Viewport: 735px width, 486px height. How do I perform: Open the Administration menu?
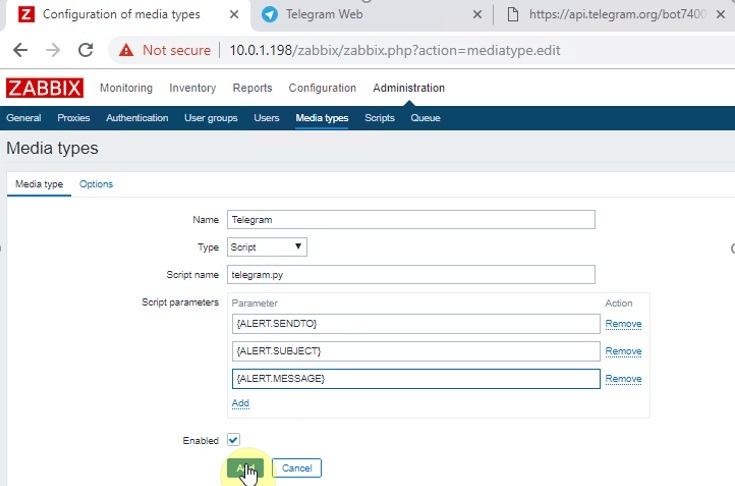[408, 88]
